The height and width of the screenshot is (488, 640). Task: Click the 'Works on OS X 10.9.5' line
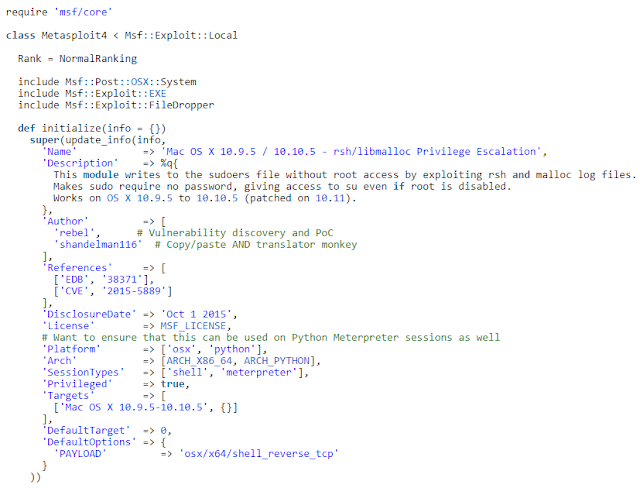204,198
